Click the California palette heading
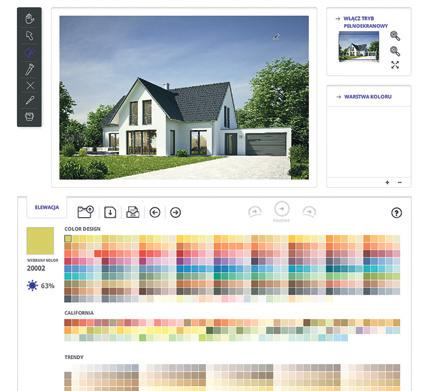The width and height of the screenshot is (429, 391). click(x=79, y=313)
